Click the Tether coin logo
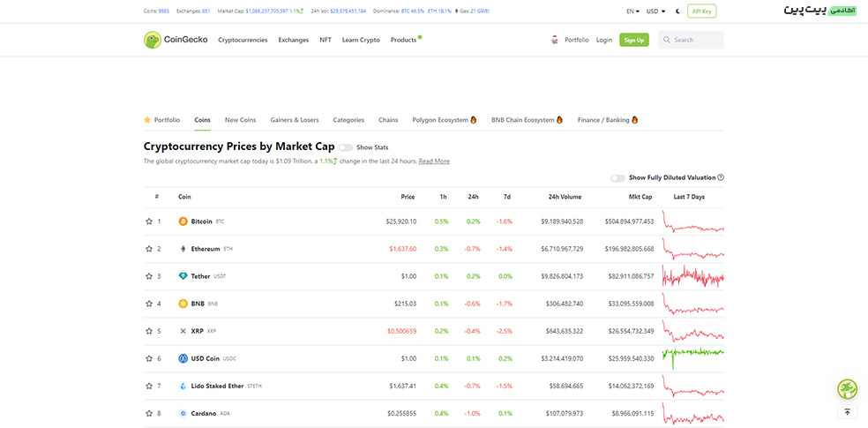868x428 pixels. point(183,276)
